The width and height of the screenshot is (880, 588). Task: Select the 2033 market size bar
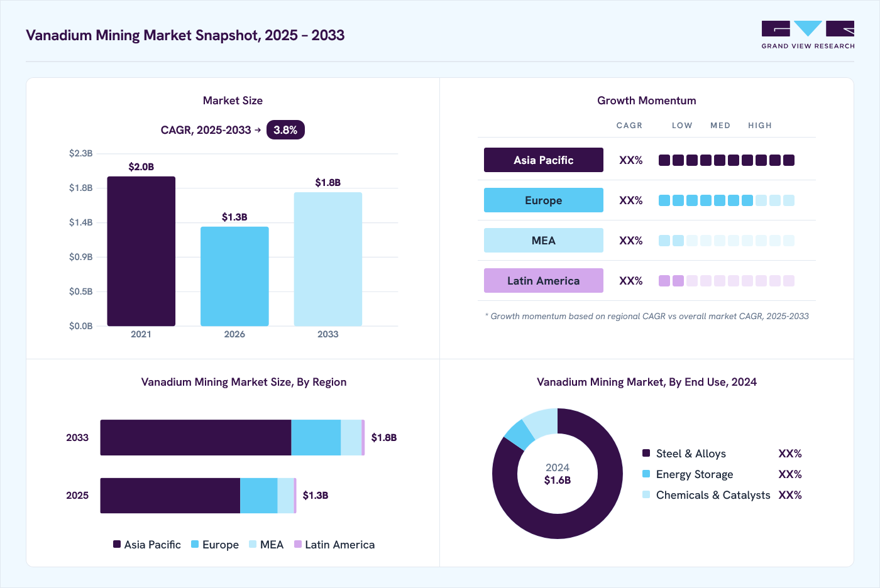(328, 259)
